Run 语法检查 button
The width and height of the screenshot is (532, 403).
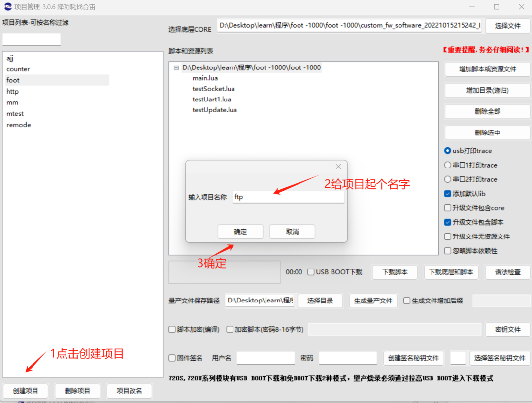507,272
